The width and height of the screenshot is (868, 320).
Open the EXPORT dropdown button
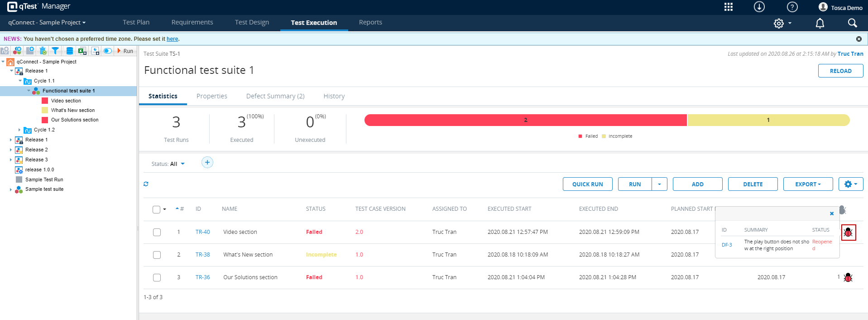tap(808, 184)
